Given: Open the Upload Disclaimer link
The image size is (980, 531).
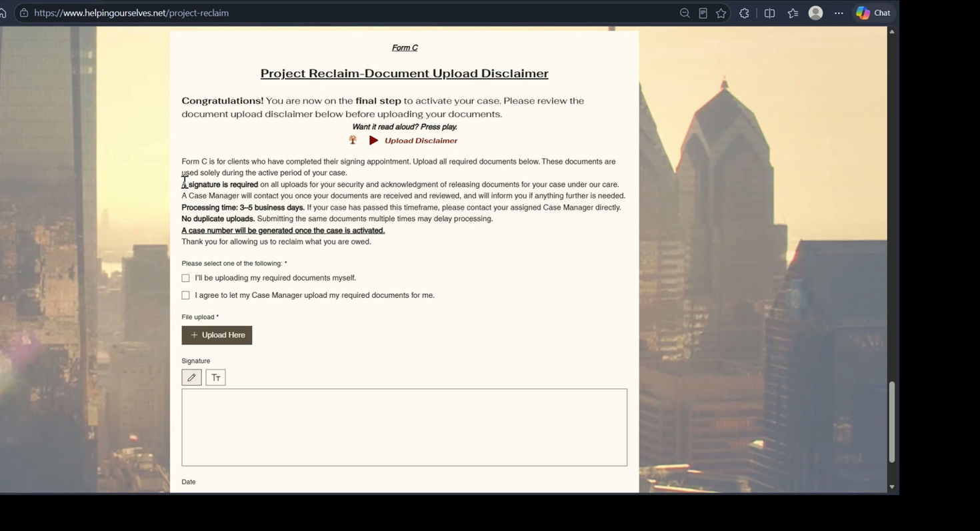Looking at the screenshot, I should pyautogui.click(x=421, y=141).
